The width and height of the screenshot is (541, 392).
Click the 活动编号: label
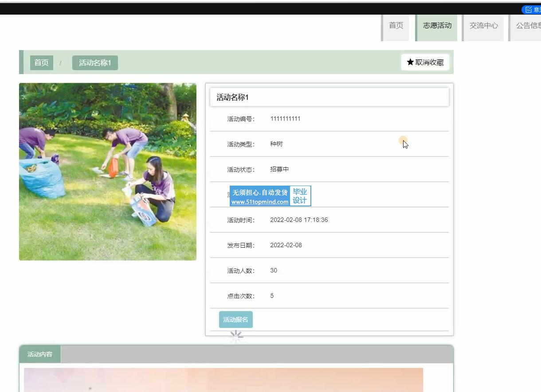pos(241,119)
